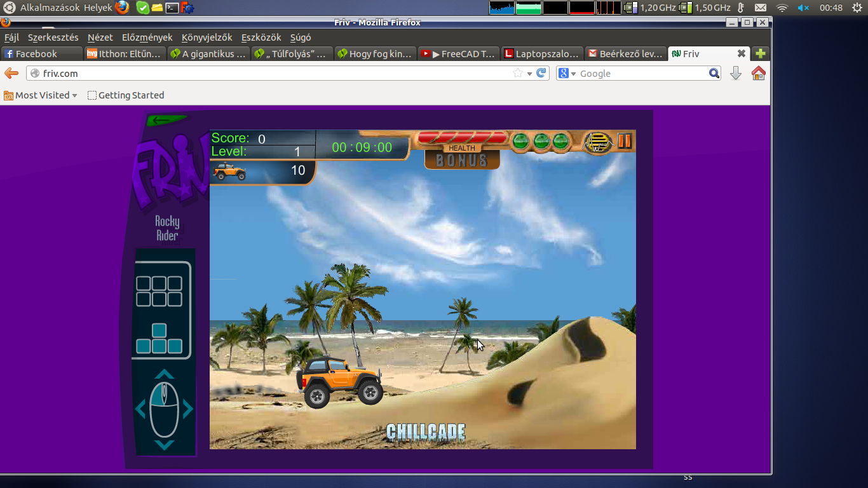The height and width of the screenshot is (488, 868).
Task: Go to Firefox home page
Action: click(x=758, y=73)
